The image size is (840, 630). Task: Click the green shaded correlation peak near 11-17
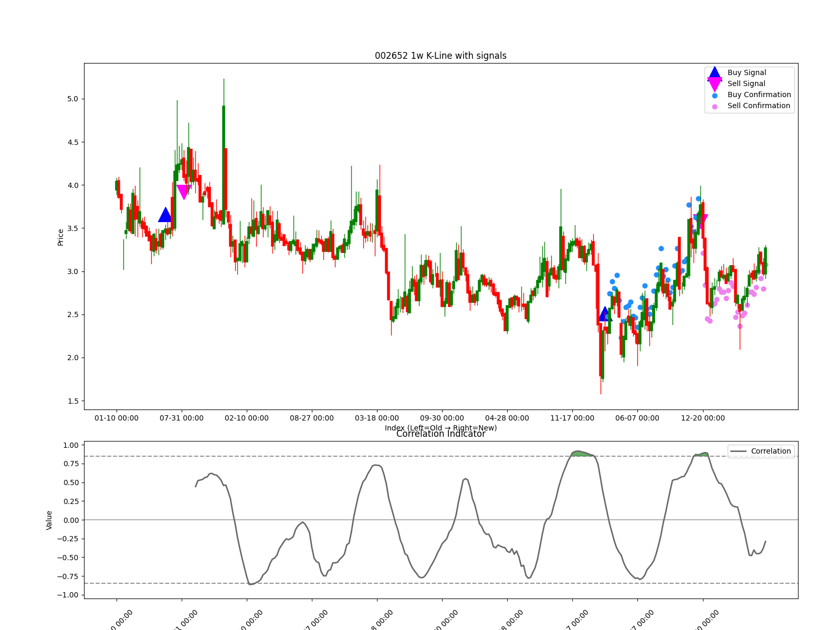coord(582,454)
